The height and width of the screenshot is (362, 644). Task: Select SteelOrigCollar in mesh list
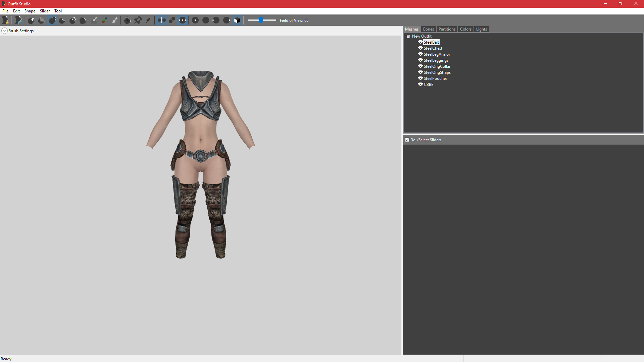(437, 66)
